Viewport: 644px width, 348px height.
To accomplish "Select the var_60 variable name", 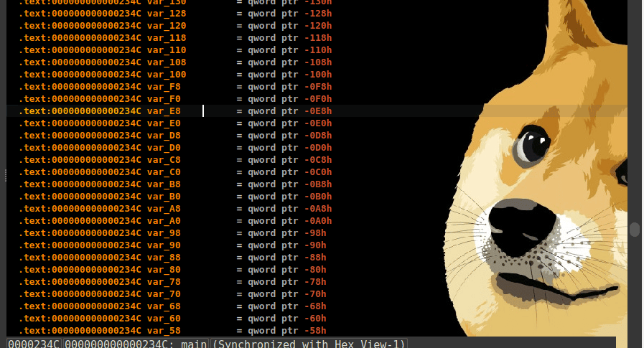I will click(164, 319).
